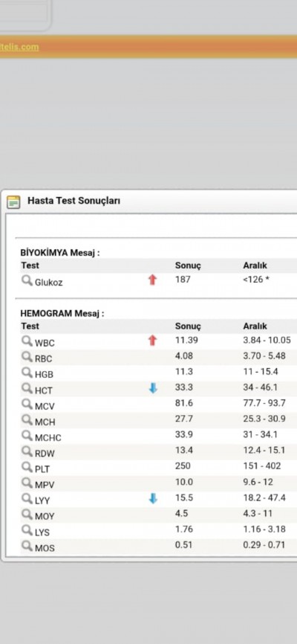Inspect HGB using its magnifier icon
The width and height of the screenshot is (297, 644).
pos(27,373)
